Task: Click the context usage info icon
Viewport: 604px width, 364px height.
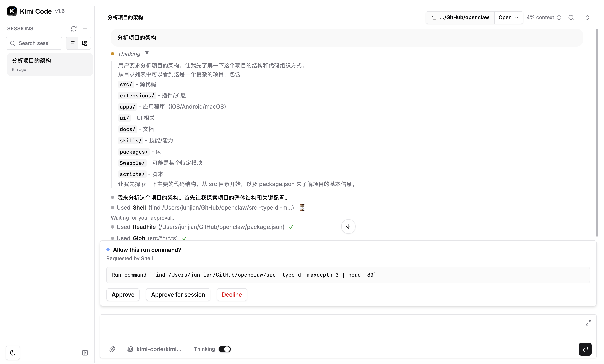Action: coord(559,18)
